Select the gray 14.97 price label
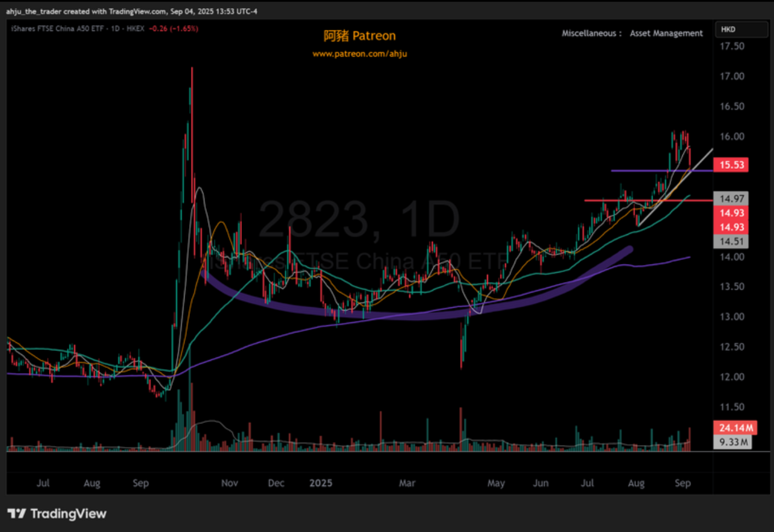Screen dimensions: 774x532 click(x=731, y=198)
